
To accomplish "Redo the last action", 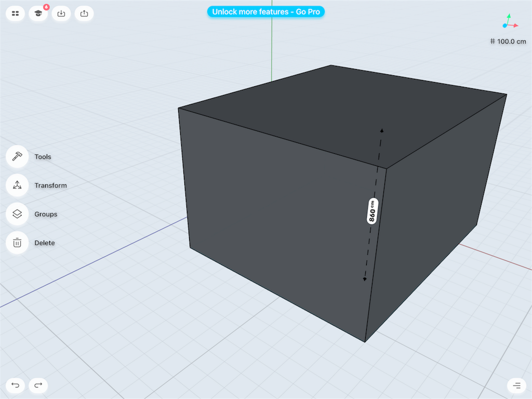I will (38, 385).
